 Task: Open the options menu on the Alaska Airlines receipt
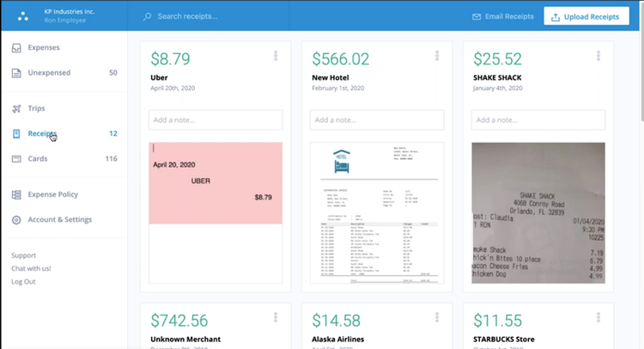437,317
